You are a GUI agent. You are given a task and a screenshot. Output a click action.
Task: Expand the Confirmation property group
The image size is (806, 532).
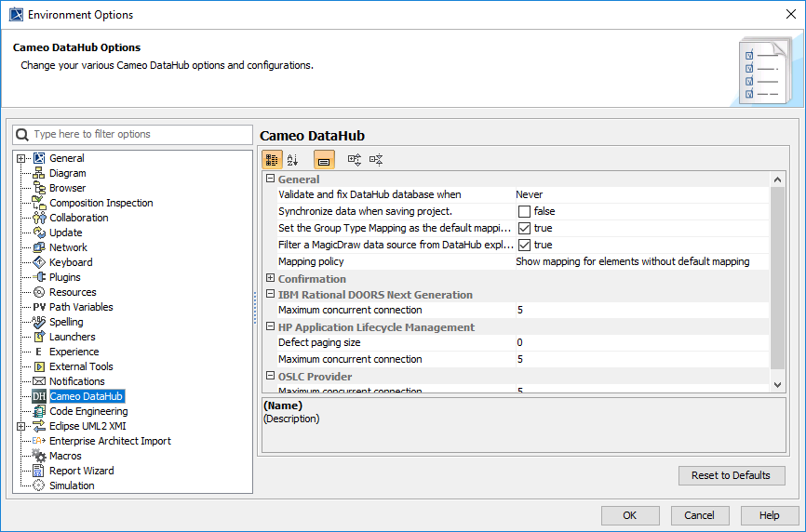click(x=270, y=278)
